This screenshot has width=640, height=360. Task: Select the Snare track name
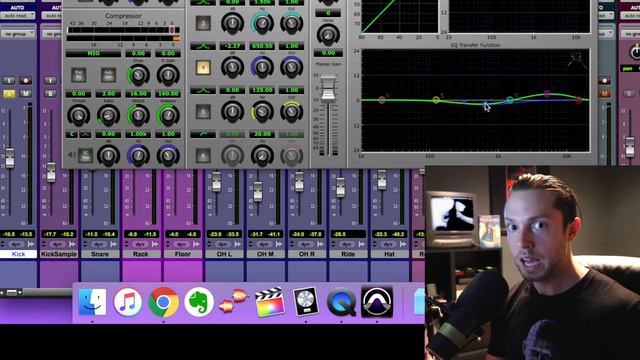(100, 254)
